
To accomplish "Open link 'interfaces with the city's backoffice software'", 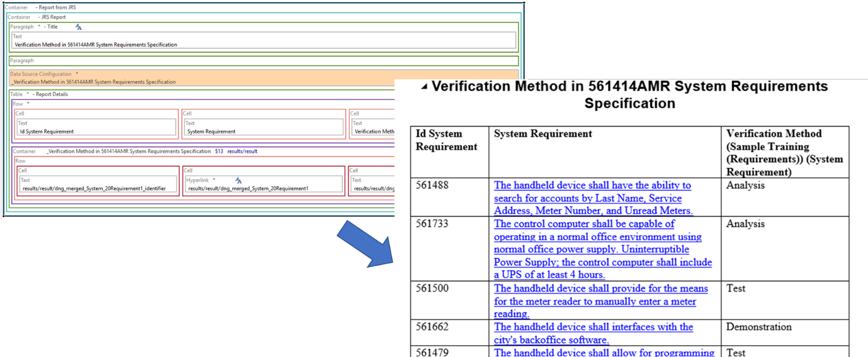I will [594, 333].
